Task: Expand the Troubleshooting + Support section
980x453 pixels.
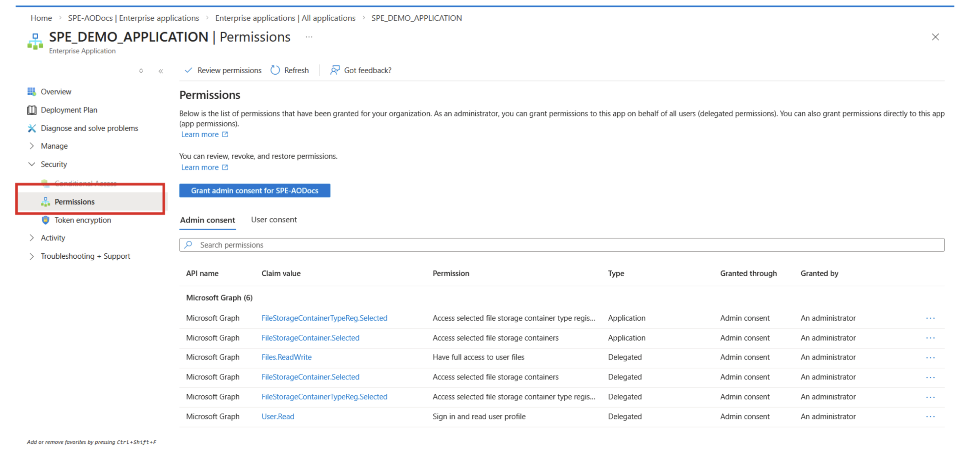Action: click(x=32, y=256)
